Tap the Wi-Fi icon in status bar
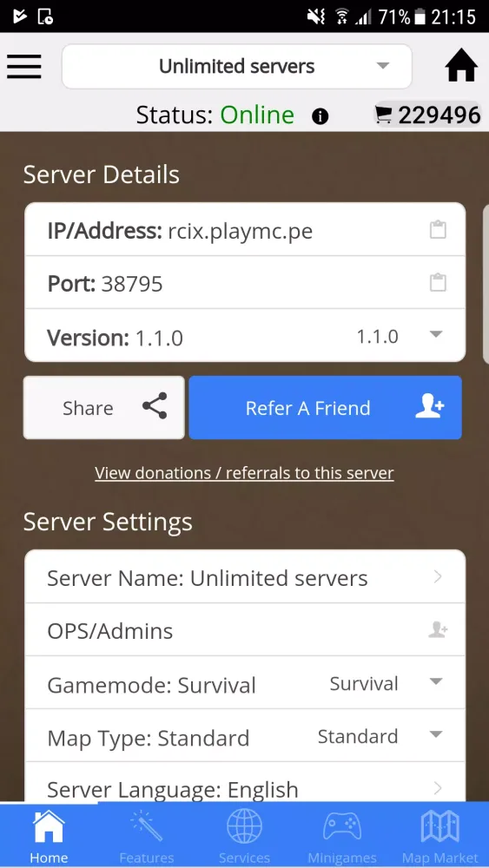 (x=341, y=16)
